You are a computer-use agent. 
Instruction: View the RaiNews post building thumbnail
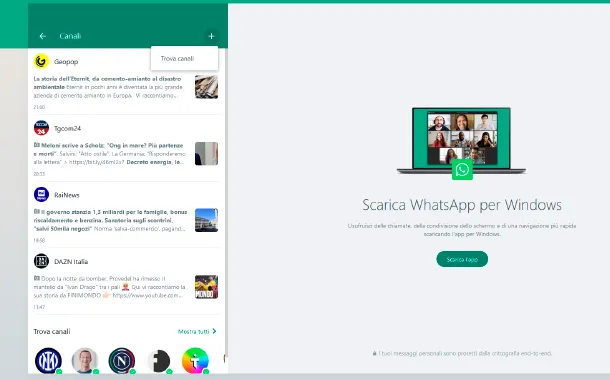click(206, 220)
